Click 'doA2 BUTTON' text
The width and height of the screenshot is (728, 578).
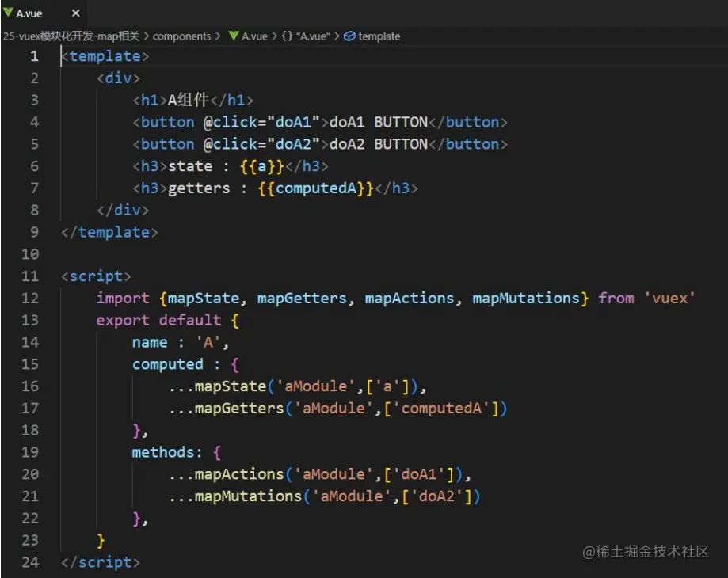click(x=379, y=144)
